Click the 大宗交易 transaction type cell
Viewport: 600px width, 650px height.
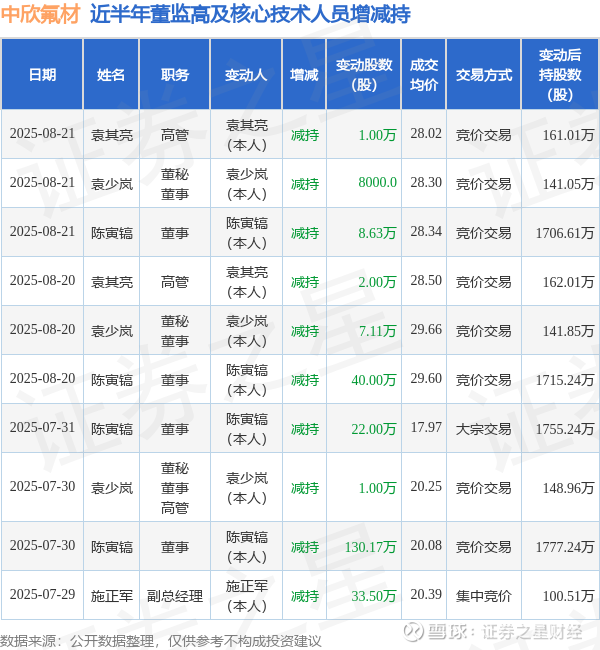pos(483,429)
